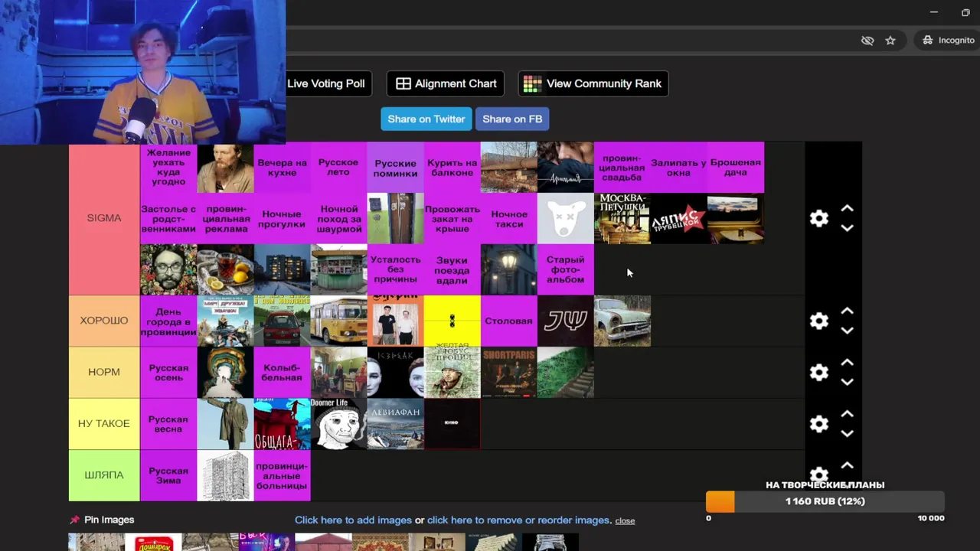Click the Incognito profile indicator
This screenshot has width=980, height=551.
[x=948, y=40]
